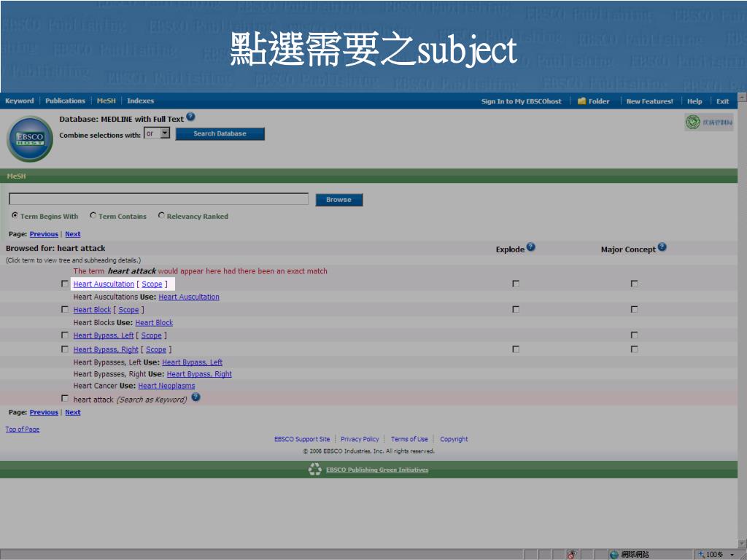Mark Heart Auscultation as Major Concept
Image resolution: width=747 pixels, height=560 pixels.
[634, 284]
